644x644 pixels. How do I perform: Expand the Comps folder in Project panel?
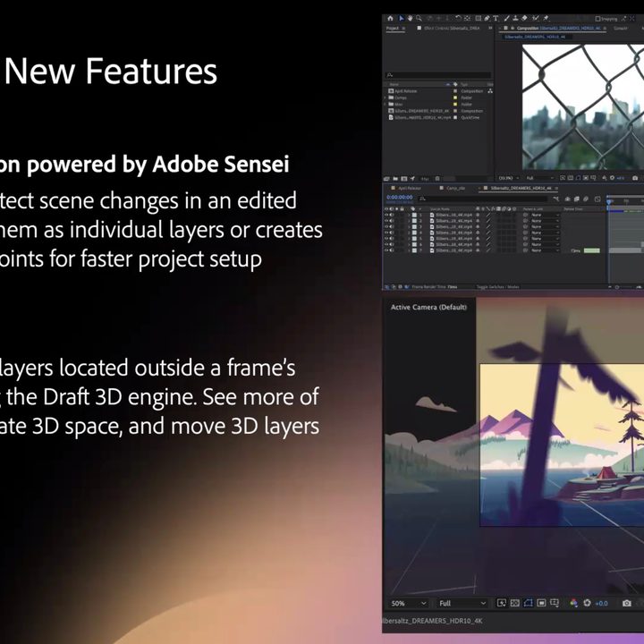tap(386, 97)
